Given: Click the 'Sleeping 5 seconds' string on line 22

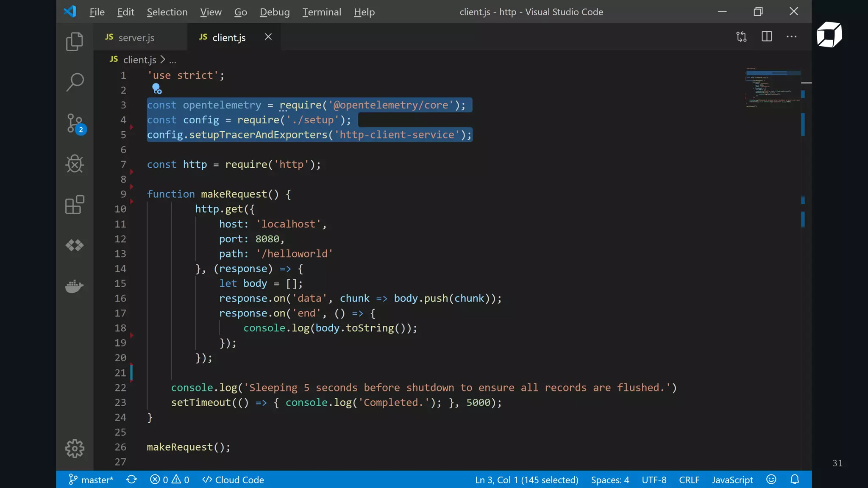Looking at the screenshot, I should click(x=458, y=388).
